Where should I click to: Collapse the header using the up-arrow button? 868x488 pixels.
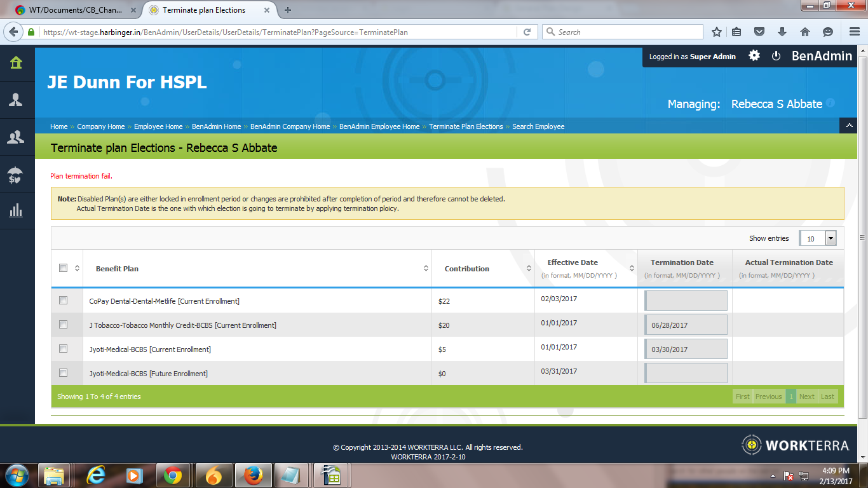click(x=848, y=126)
